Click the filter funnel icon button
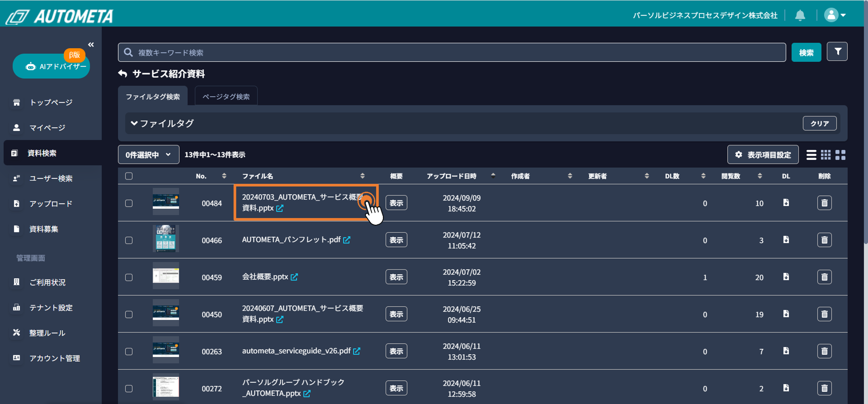Screen dimensions: 868x404 point(837,52)
